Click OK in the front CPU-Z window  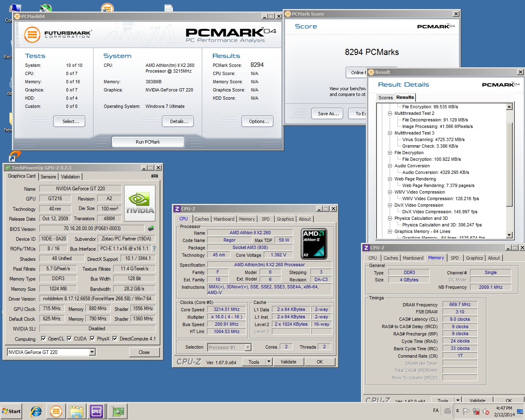320,362
